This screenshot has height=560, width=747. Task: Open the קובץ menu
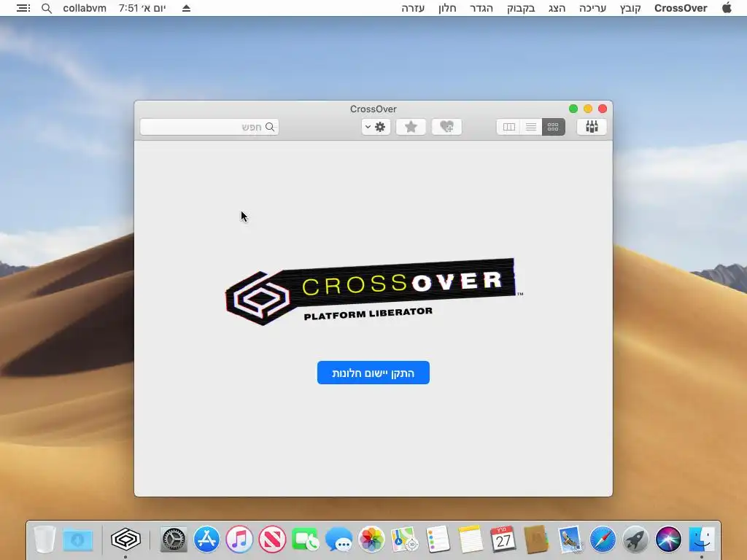pos(630,8)
